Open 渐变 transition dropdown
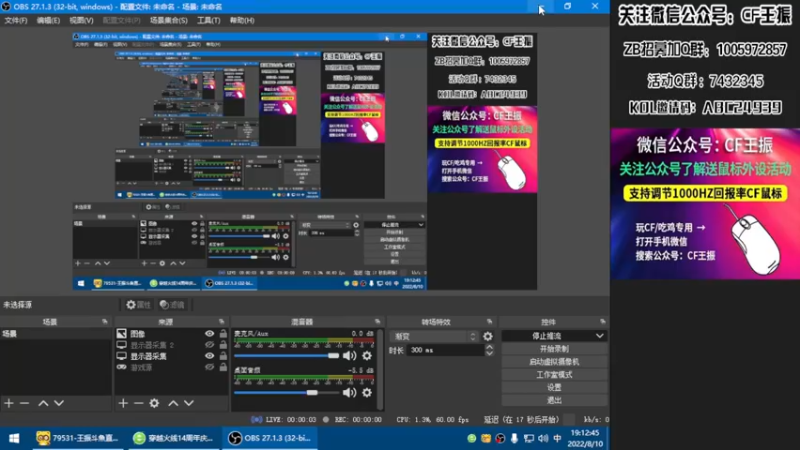The width and height of the screenshot is (800, 450). coord(434,336)
